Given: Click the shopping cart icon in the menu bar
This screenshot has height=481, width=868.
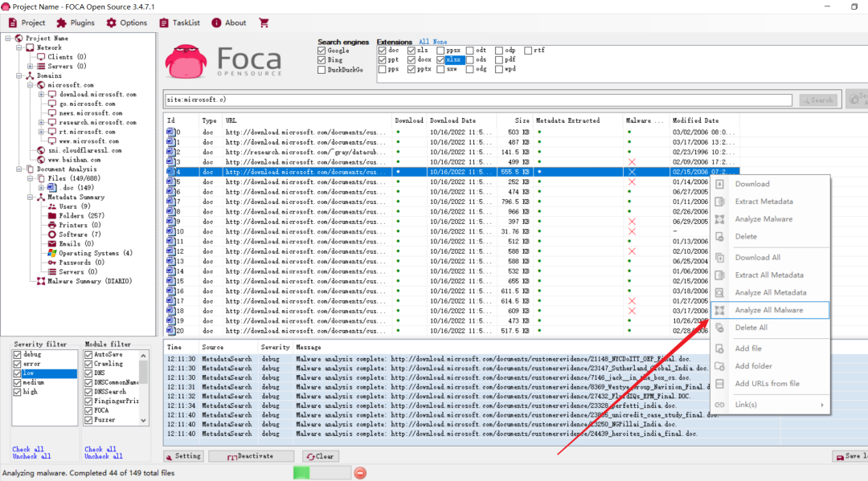Looking at the screenshot, I should (x=264, y=22).
